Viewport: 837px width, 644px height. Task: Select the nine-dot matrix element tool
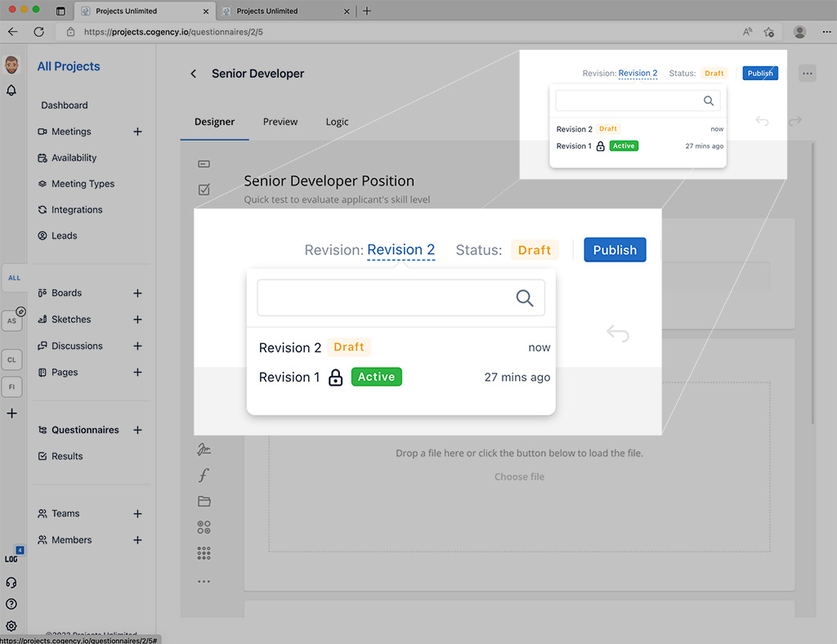204,553
